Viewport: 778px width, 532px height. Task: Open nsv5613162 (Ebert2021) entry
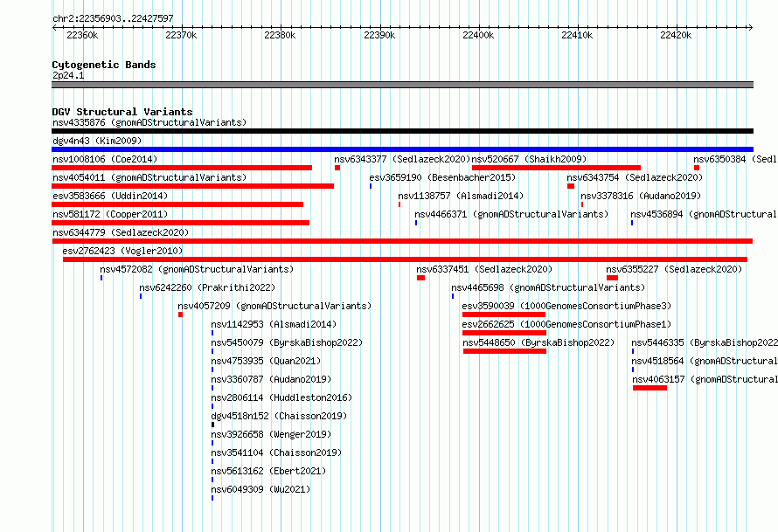pos(268,471)
